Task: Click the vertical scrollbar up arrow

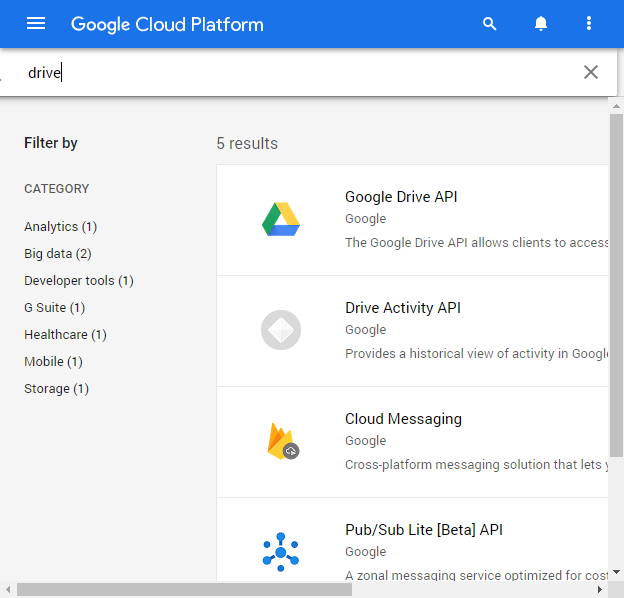Action: point(616,106)
